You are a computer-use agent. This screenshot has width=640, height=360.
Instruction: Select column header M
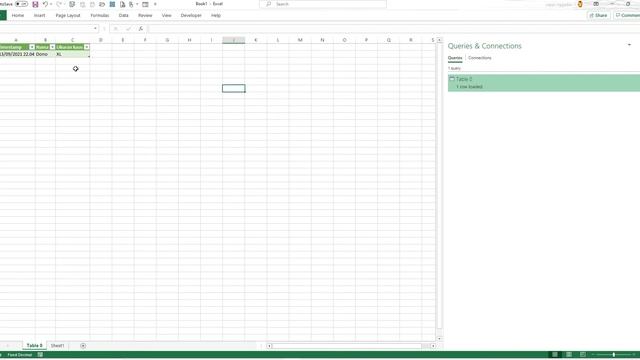coord(300,40)
